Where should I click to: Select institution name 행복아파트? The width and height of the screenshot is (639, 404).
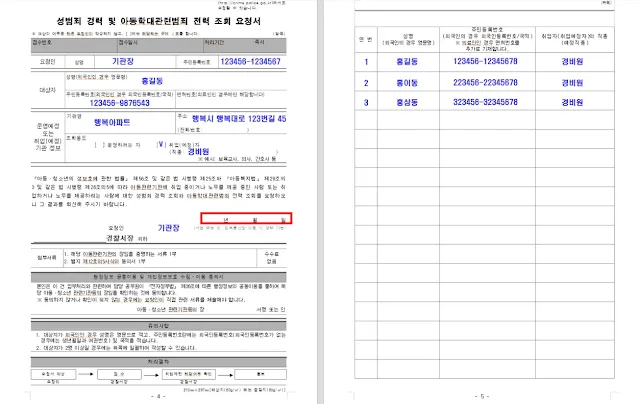(x=112, y=122)
